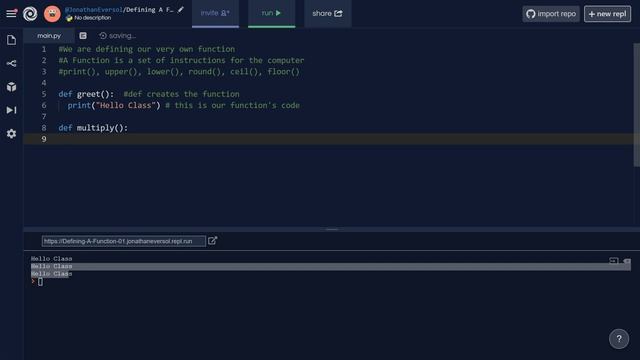640x360 pixels.
Task: Click the invite button
Action: coord(216,13)
